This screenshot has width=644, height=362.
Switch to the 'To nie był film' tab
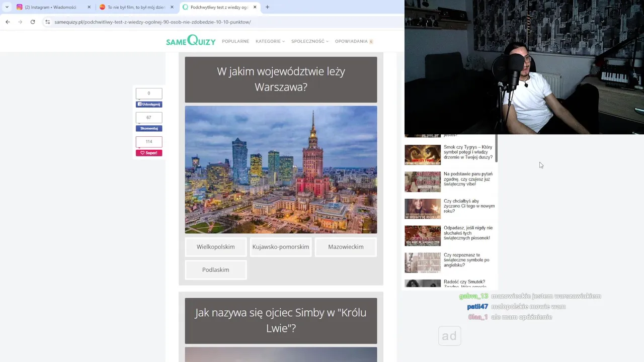(136, 7)
